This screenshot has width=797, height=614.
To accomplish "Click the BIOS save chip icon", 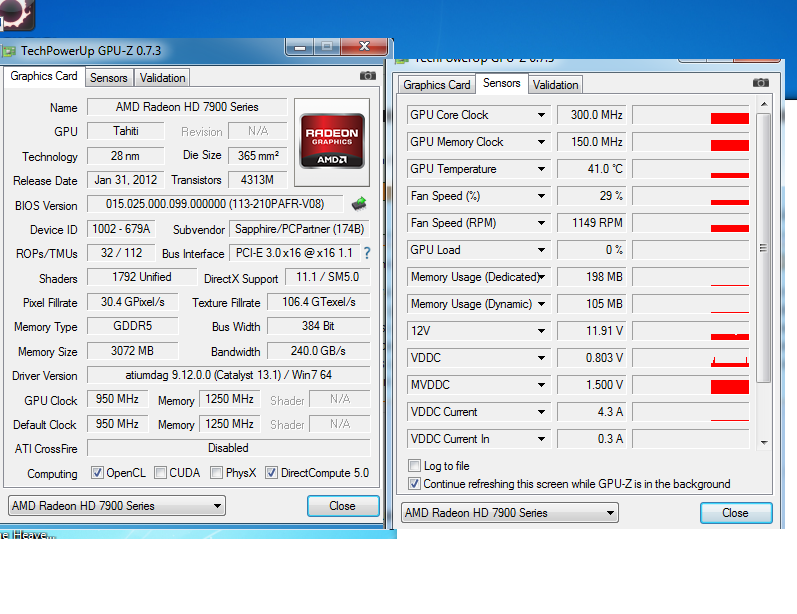I will (x=359, y=204).
